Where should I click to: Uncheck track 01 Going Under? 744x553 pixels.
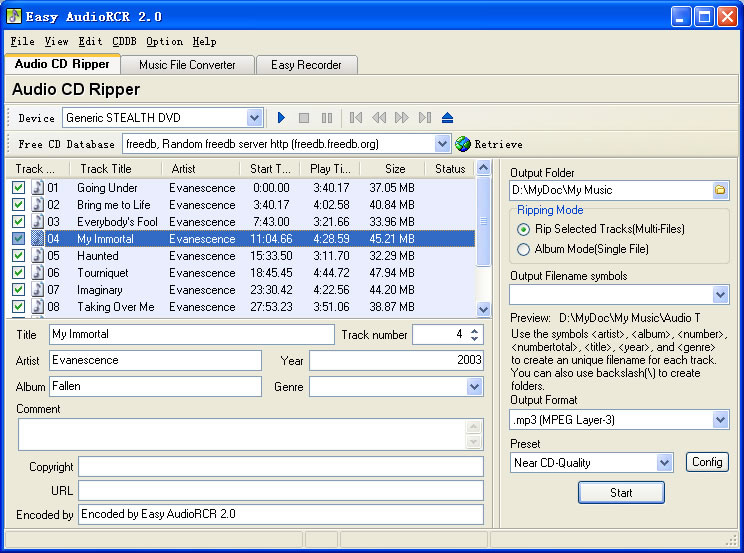(x=19, y=188)
